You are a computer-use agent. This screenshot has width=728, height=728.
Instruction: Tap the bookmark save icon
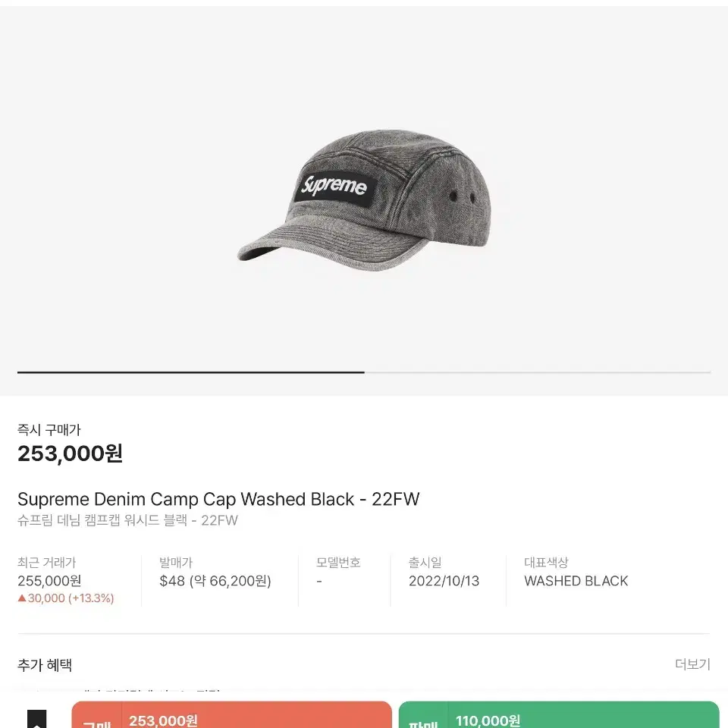tap(36, 719)
